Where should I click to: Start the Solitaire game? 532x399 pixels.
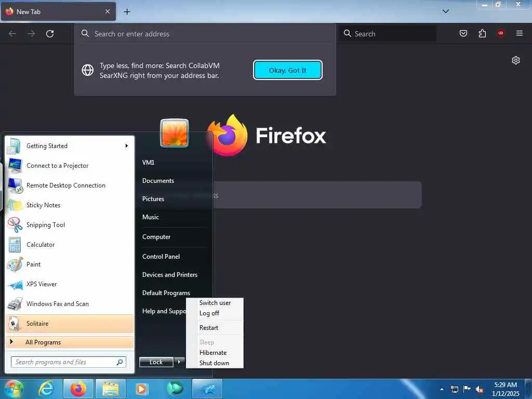[x=70, y=323]
